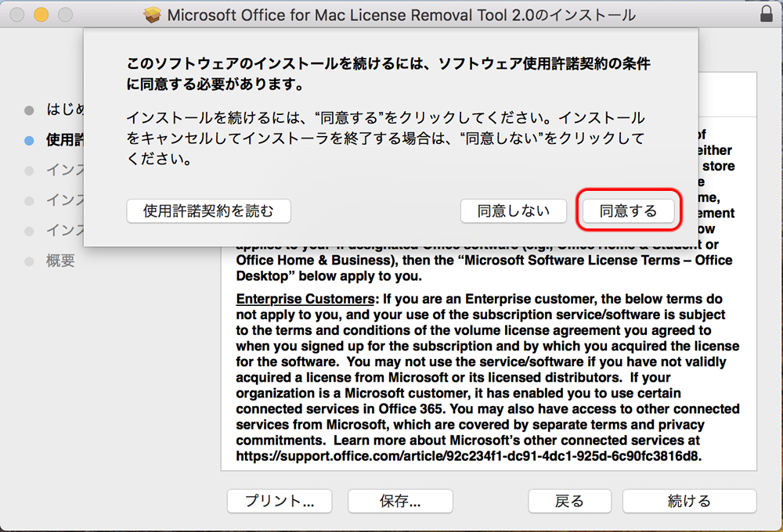Click the lock icon in title bar
783x532 pixels.
click(x=766, y=13)
